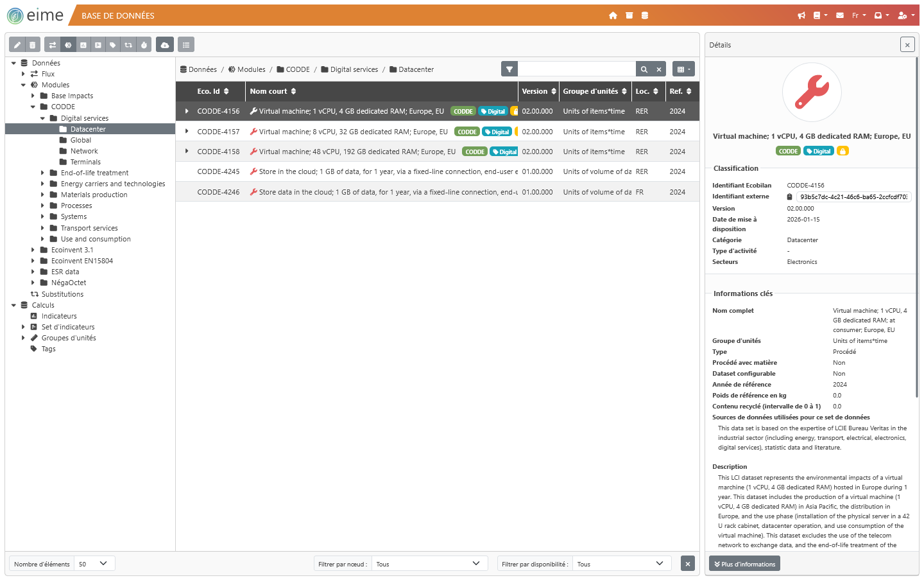Reset bottom filters with X button
The width and height of the screenshot is (924, 578).
coord(688,564)
